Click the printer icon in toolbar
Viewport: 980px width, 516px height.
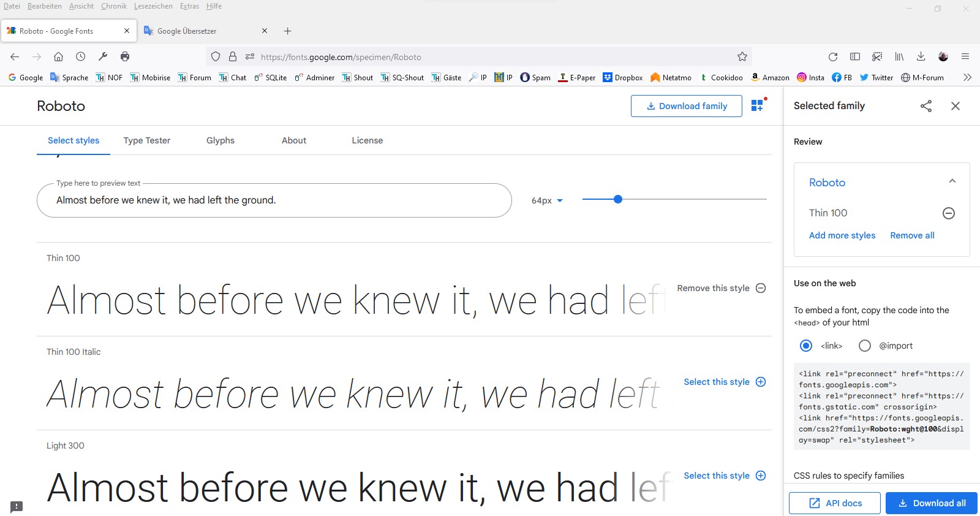point(125,56)
